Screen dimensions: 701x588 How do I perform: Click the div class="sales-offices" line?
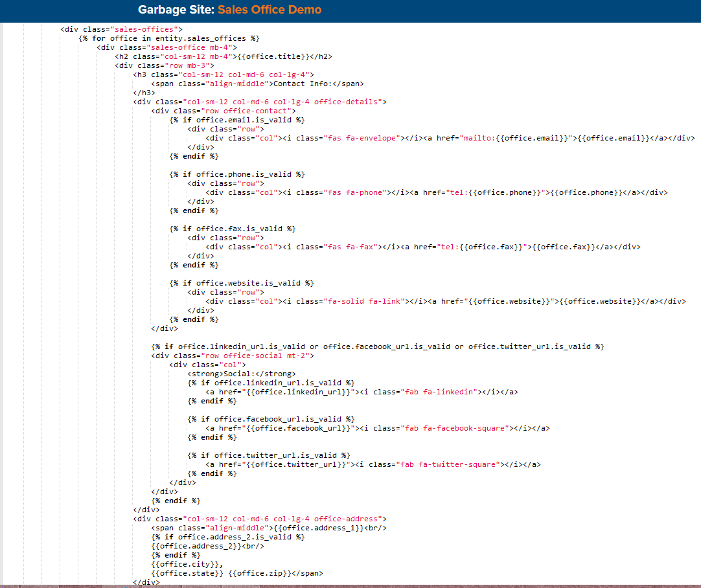(122, 30)
